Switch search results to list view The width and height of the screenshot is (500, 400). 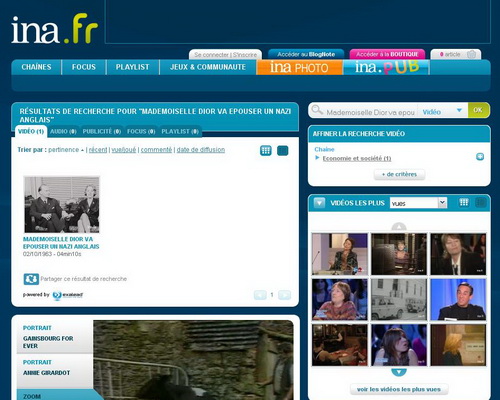coord(283,151)
